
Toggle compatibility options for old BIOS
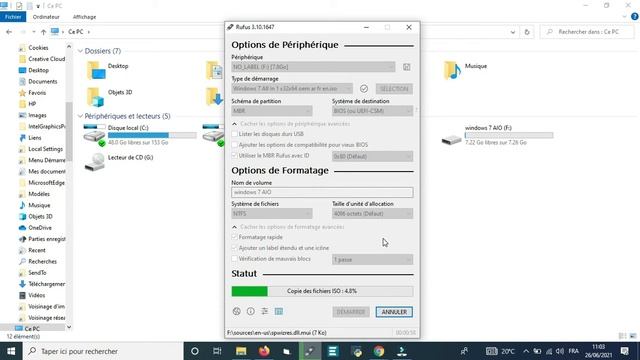234,145
